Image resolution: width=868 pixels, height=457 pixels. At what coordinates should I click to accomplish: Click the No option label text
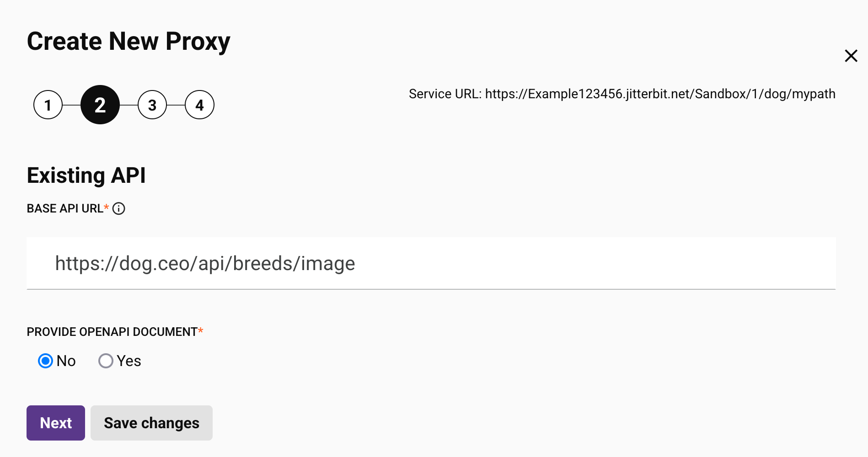pyautogui.click(x=65, y=361)
